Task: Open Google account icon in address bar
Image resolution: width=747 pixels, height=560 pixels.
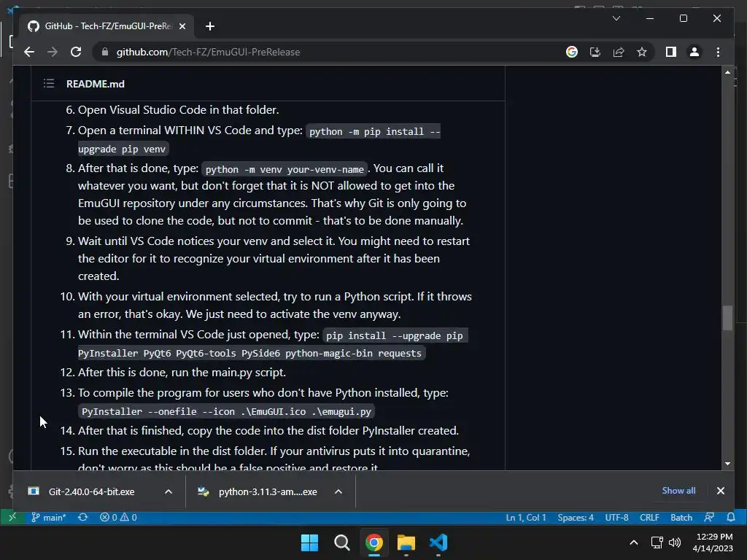Action: tap(572, 52)
